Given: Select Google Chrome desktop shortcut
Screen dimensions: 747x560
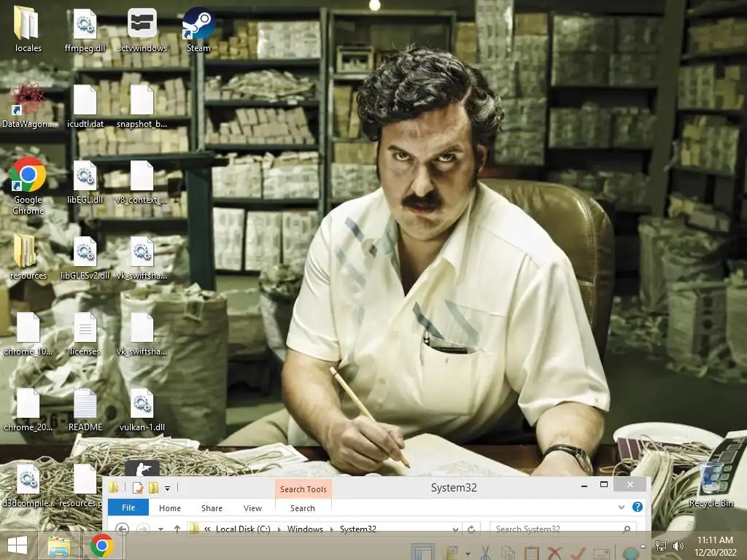Looking at the screenshot, I should point(28,186).
